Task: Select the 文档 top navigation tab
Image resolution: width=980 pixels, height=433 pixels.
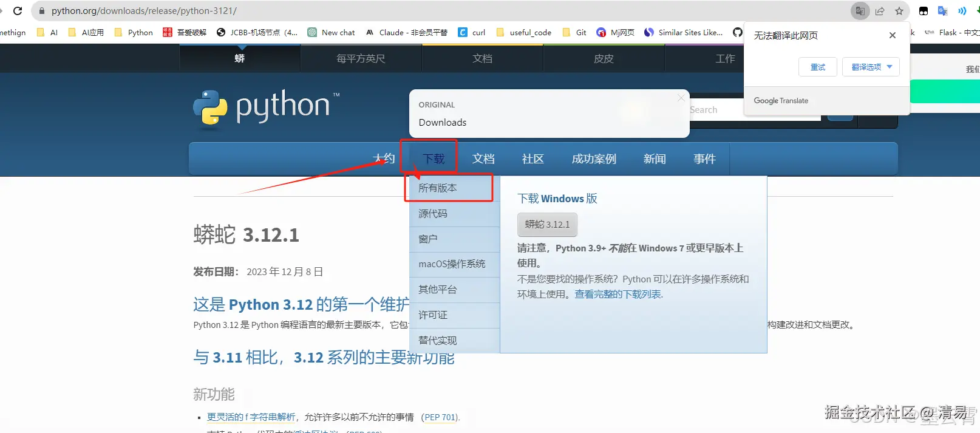Action: tap(483, 58)
